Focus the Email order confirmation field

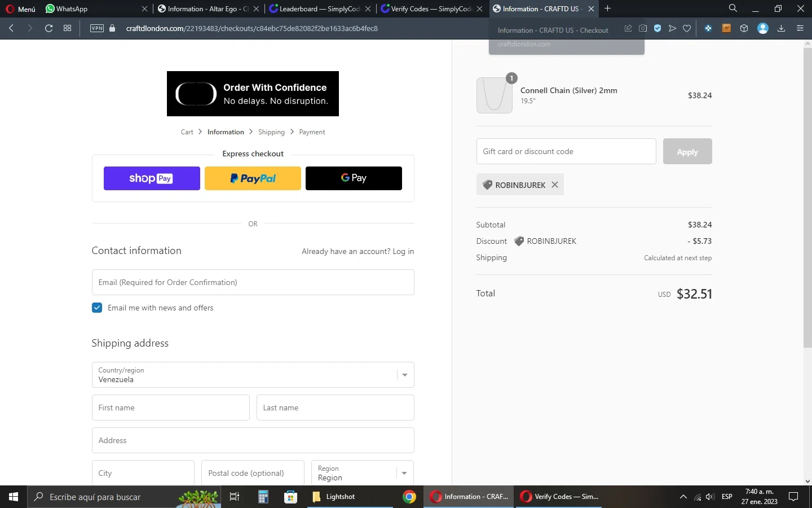coord(253,282)
